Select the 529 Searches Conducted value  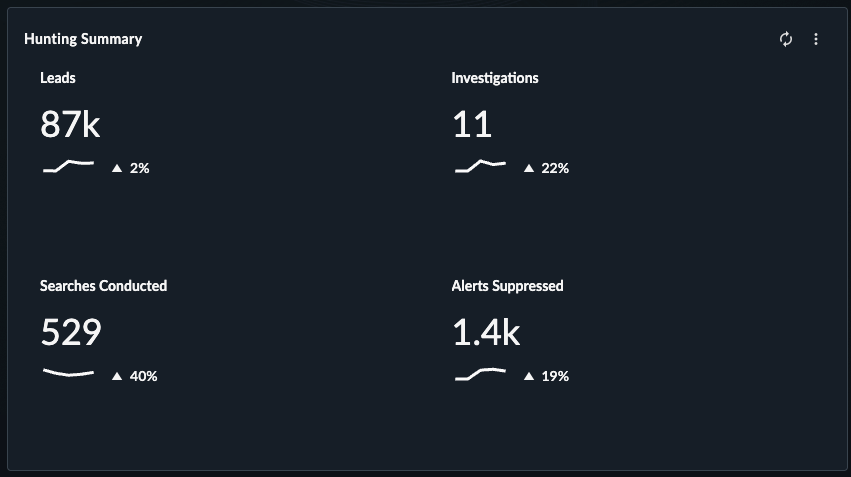tap(71, 332)
